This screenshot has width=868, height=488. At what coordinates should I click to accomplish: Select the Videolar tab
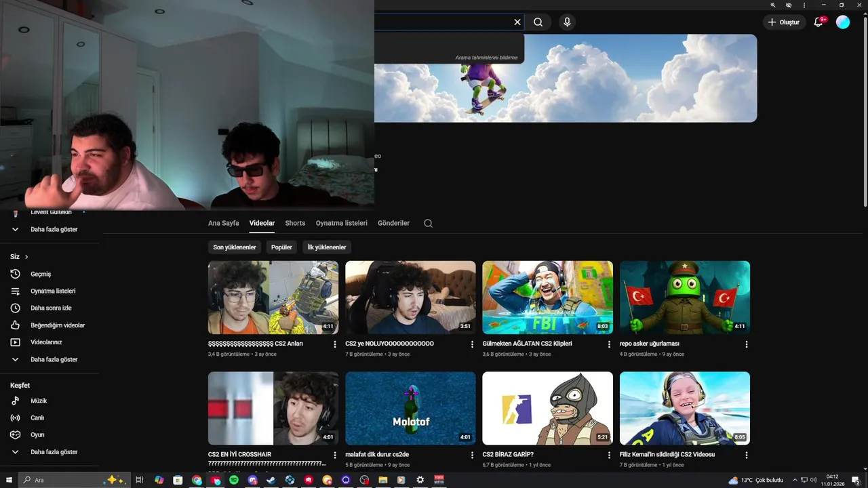tap(262, 223)
